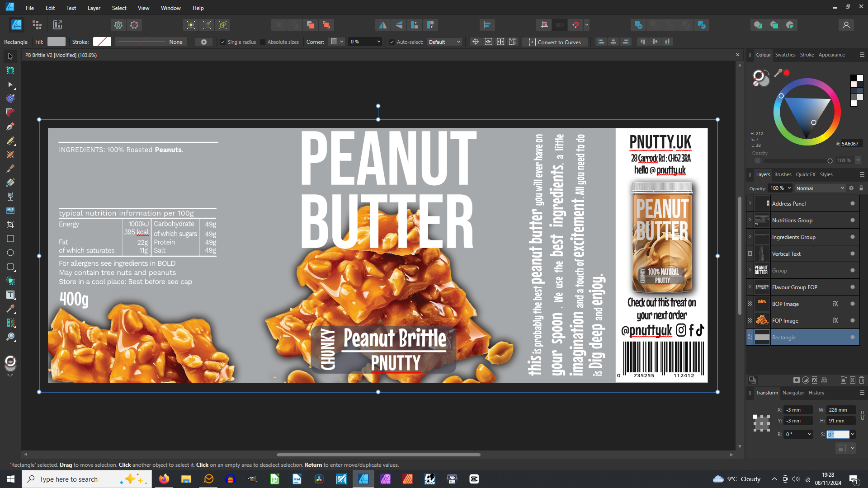Hide the Address Panel layer
The height and width of the screenshot is (488, 868).
click(x=853, y=203)
